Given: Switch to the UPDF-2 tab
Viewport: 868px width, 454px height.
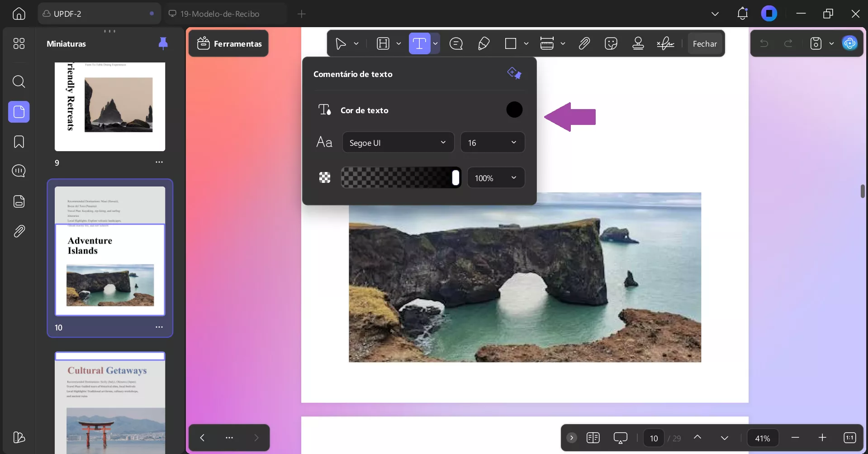Looking at the screenshot, I should pyautogui.click(x=68, y=14).
